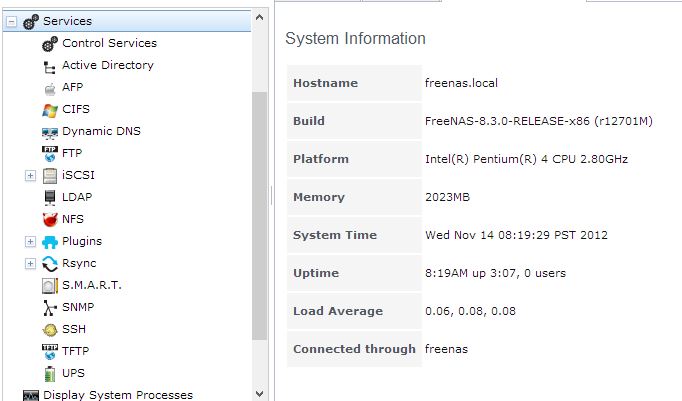Expand the iSCSI tree node
This screenshot has width=682, height=401.
30,176
